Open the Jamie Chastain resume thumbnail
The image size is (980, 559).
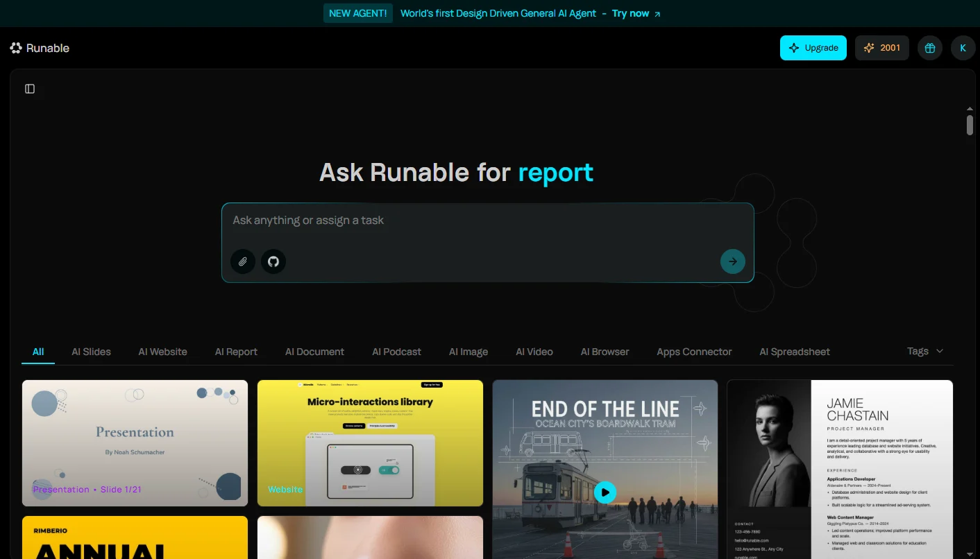coord(839,469)
